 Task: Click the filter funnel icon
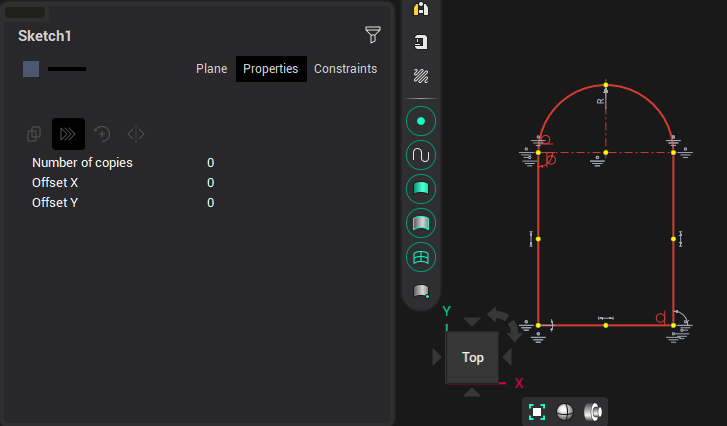(x=373, y=36)
